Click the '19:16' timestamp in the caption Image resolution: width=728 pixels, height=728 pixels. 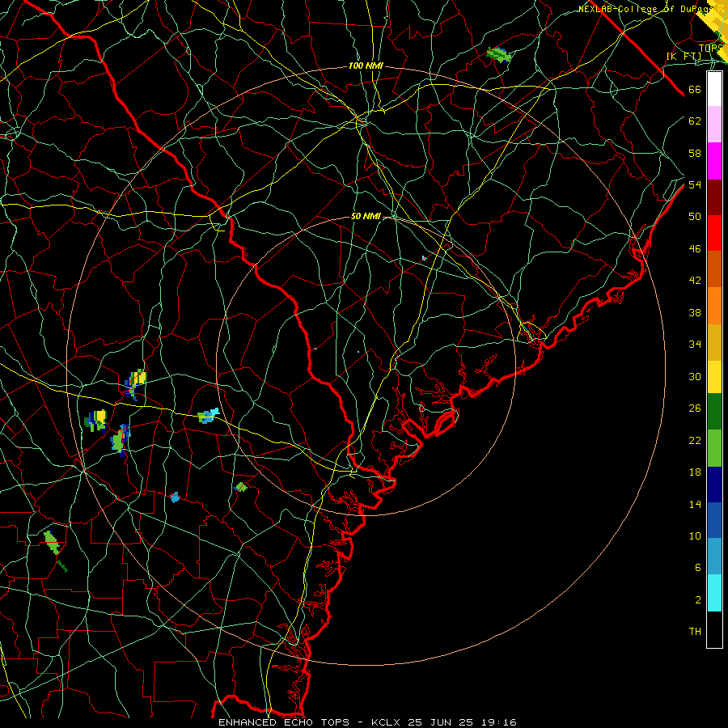pyautogui.click(x=498, y=722)
